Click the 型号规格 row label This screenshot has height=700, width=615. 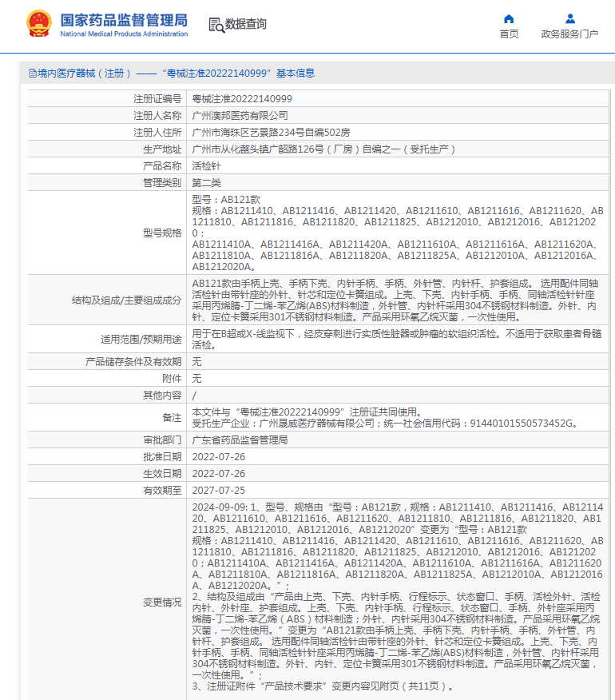(x=162, y=233)
